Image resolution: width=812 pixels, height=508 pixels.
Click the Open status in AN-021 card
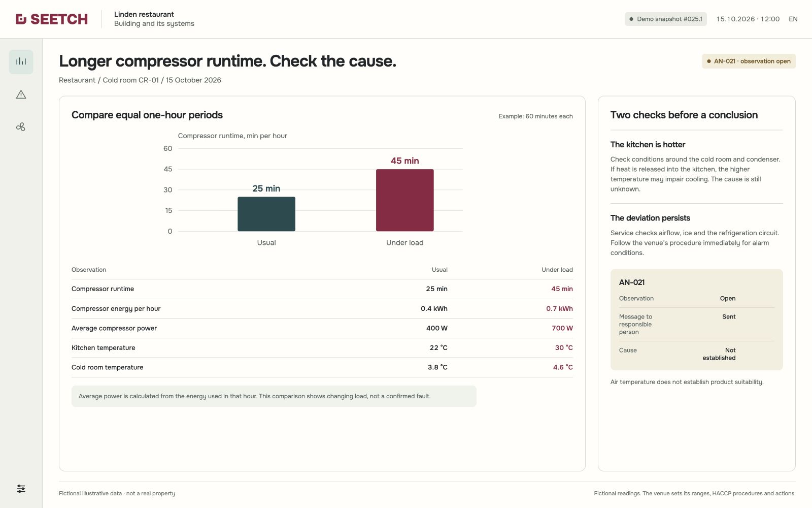click(x=728, y=299)
